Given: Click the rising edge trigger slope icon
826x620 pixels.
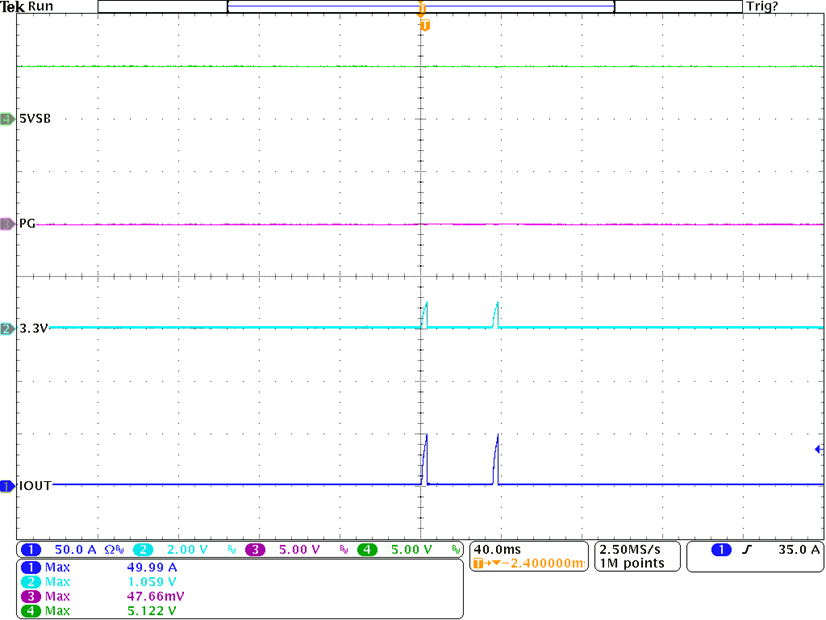Looking at the screenshot, I should coord(746,549).
